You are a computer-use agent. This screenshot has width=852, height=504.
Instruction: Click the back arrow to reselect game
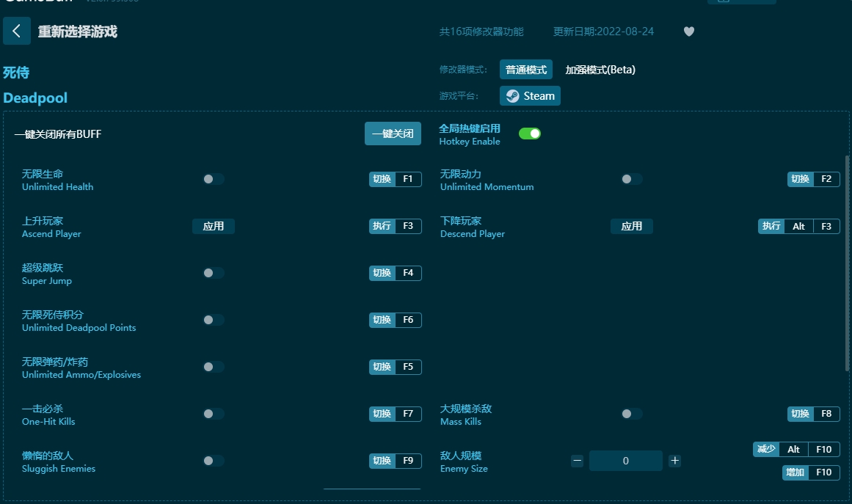point(16,31)
